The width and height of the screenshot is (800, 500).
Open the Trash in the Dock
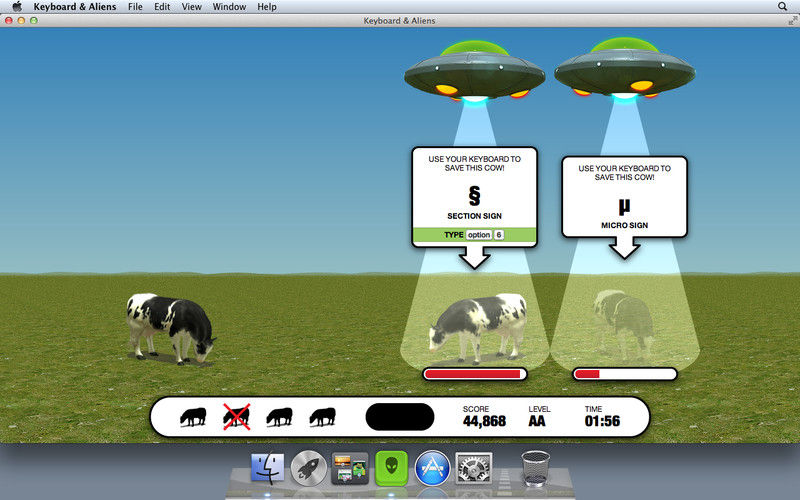536,468
